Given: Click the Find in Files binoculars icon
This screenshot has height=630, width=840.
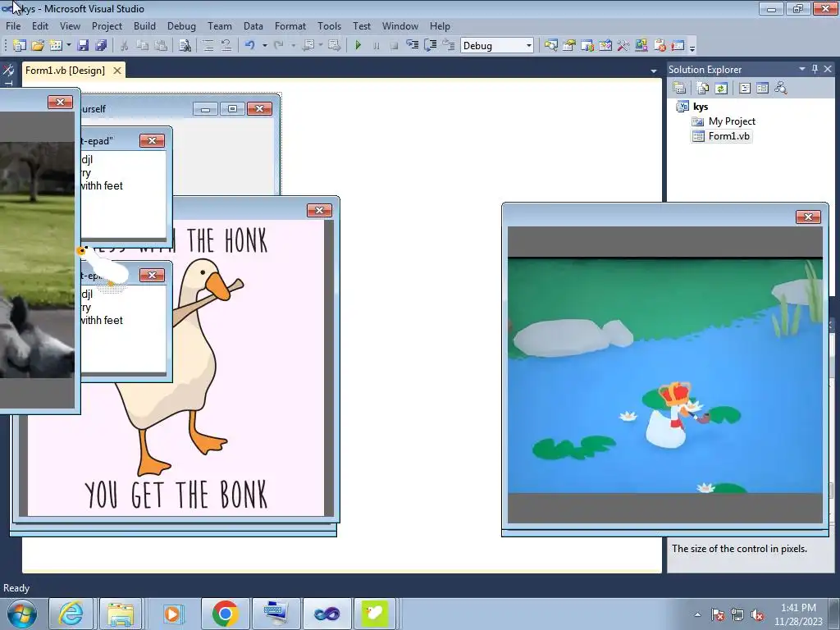Looking at the screenshot, I should click(185, 46).
